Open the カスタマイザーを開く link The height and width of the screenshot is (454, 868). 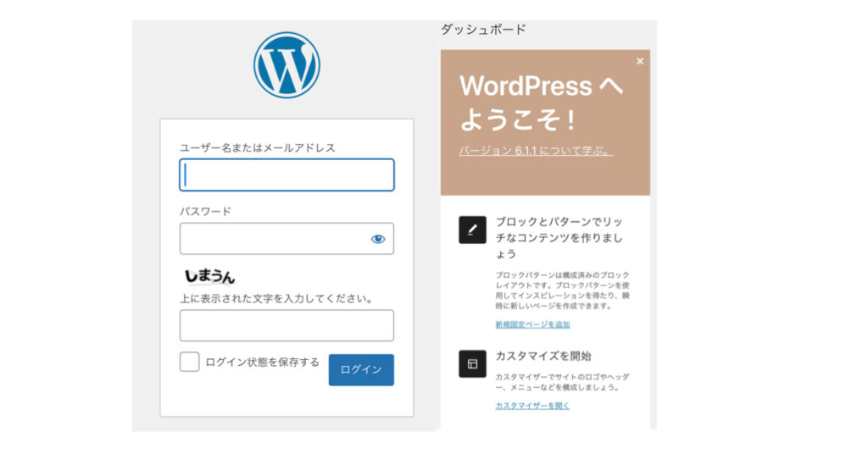pyautogui.click(x=532, y=406)
